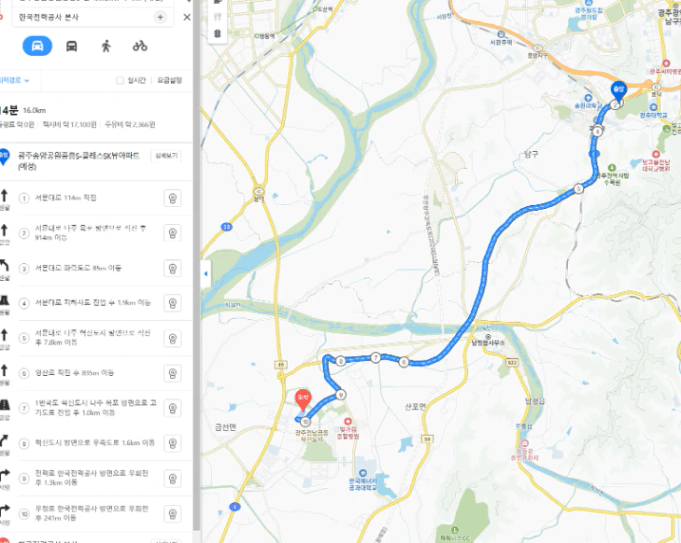Viewport: 681px width, 543px height.
Task: Show street view for step 1
Action: [x=172, y=199]
